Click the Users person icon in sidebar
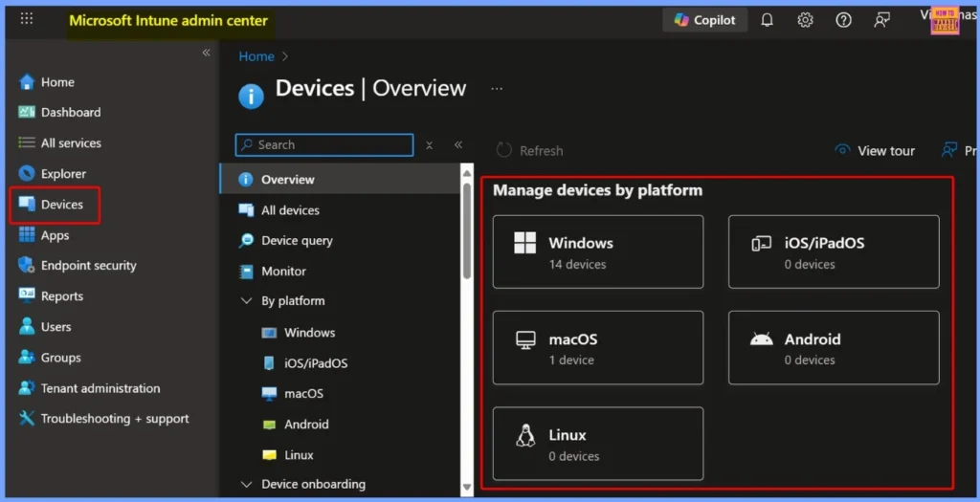 [26, 327]
